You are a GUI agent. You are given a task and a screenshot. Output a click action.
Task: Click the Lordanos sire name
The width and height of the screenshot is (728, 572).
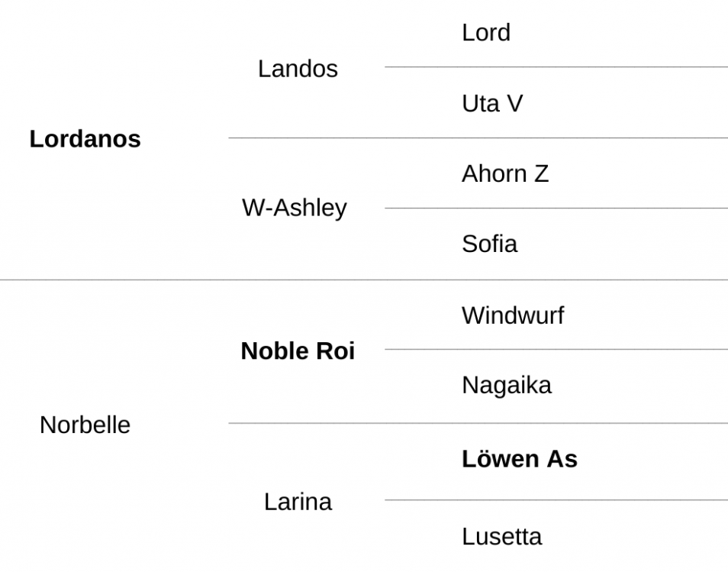tap(85, 139)
